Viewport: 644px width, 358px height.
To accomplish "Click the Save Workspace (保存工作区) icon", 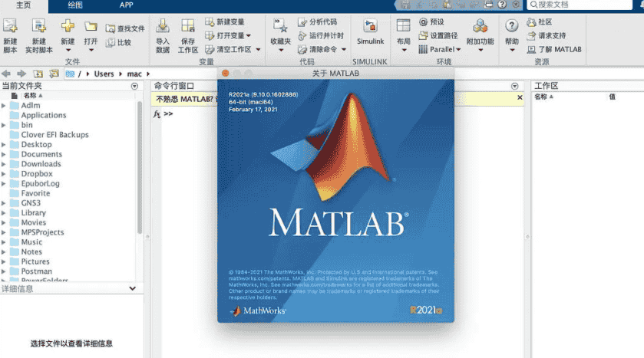I will pos(188,26).
